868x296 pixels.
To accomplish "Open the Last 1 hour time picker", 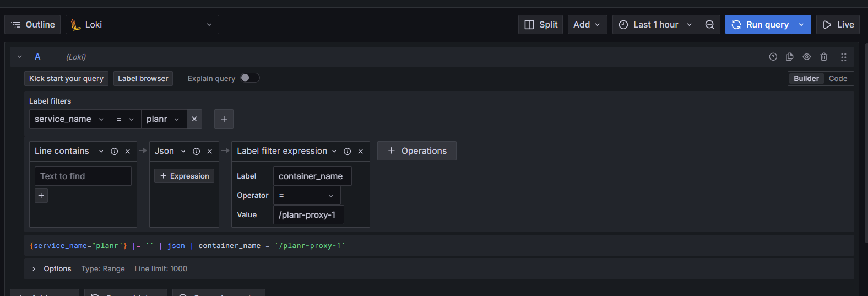I will click(655, 25).
